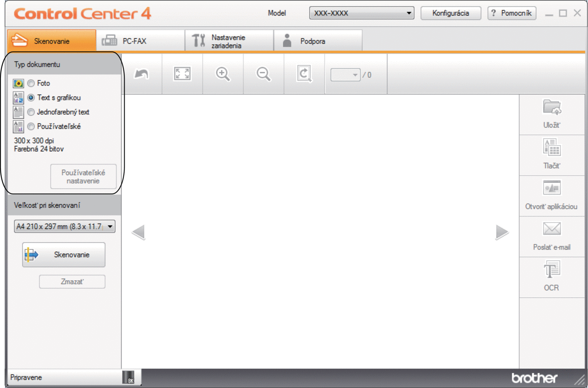Click the Uložiť folder icon
Viewport: 588px width, 388px height.
552,108
